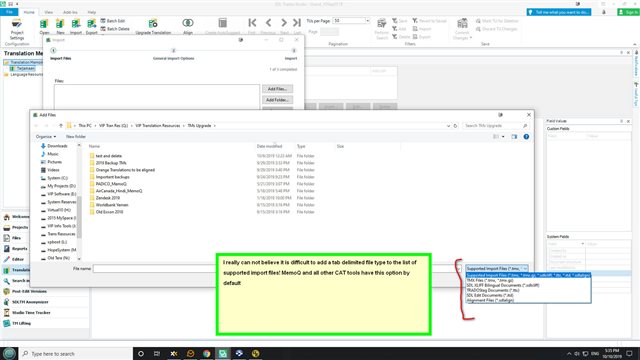640x360 pixels.
Task: Click Search TMs Upgrade search box
Action: point(496,126)
